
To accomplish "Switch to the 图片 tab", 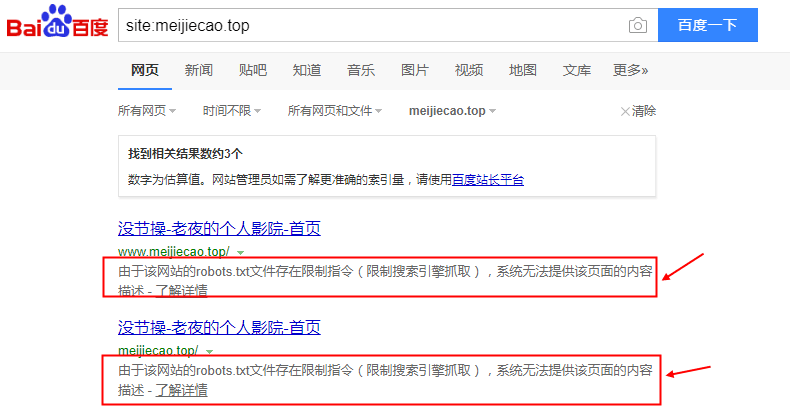I will tap(415, 70).
